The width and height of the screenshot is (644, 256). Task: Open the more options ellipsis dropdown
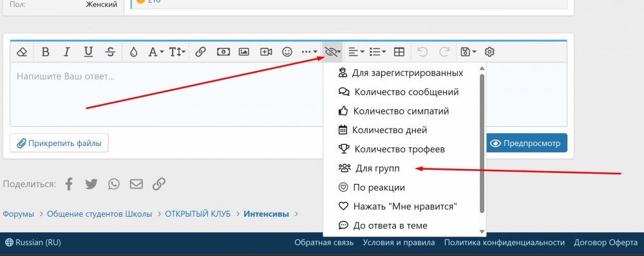pos(309,52)
